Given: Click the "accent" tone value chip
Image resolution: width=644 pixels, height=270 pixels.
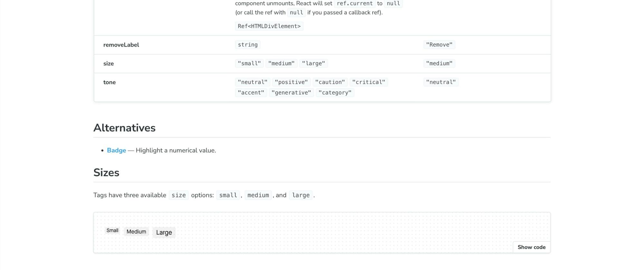Looking at the screenshot, I should (251, 93).
